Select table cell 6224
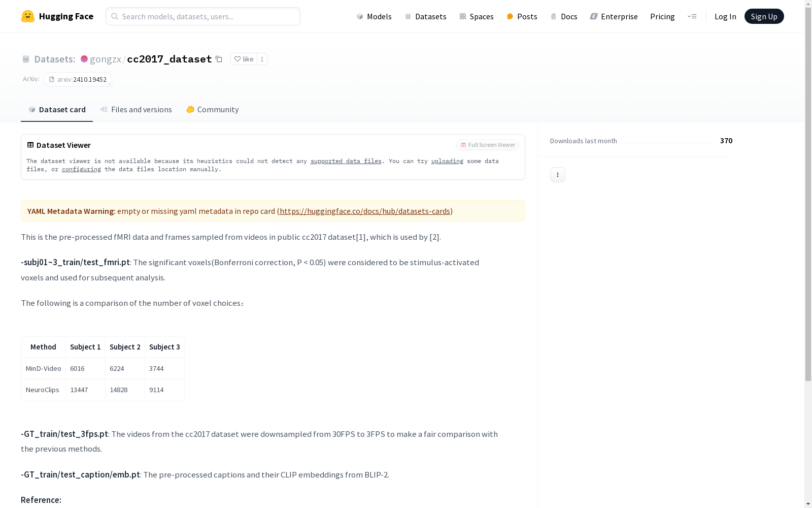Screen dimensions: 812x508 click(125, 369)
